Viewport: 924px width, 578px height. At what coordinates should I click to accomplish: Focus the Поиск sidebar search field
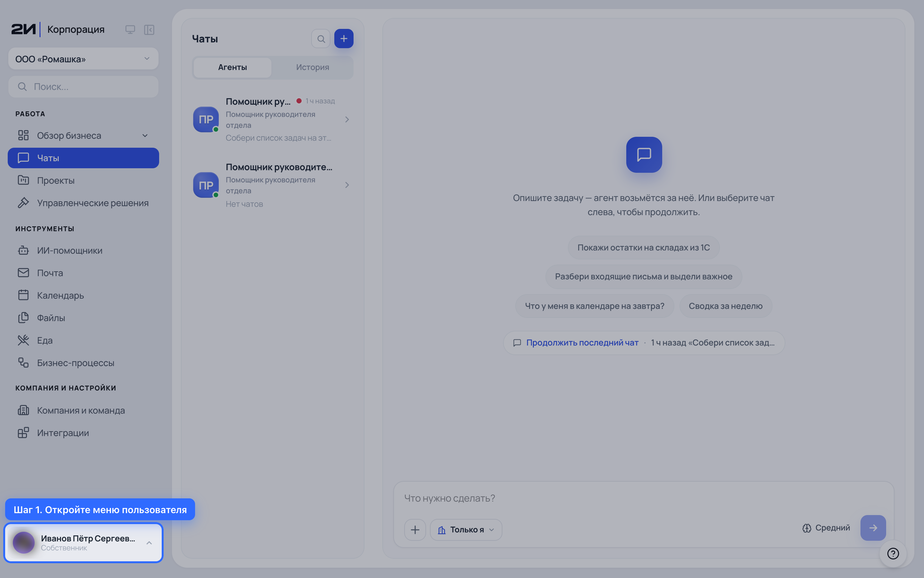pos(83,87)
